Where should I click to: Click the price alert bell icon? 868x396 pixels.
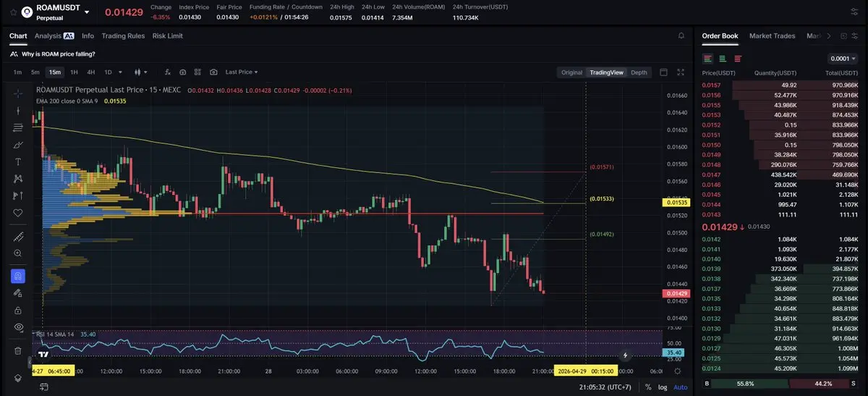tap(681, 35)
